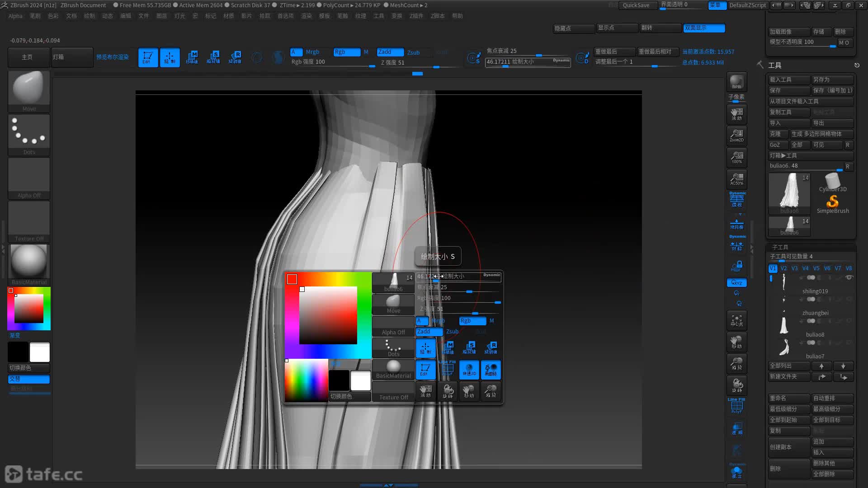
Task: Click 绘制 draw button in top shelf
Action: 170,57
